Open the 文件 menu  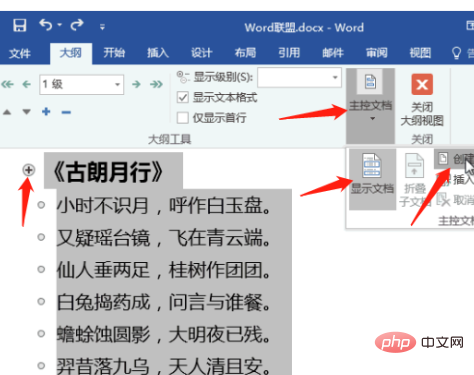[x=20, y=53]
